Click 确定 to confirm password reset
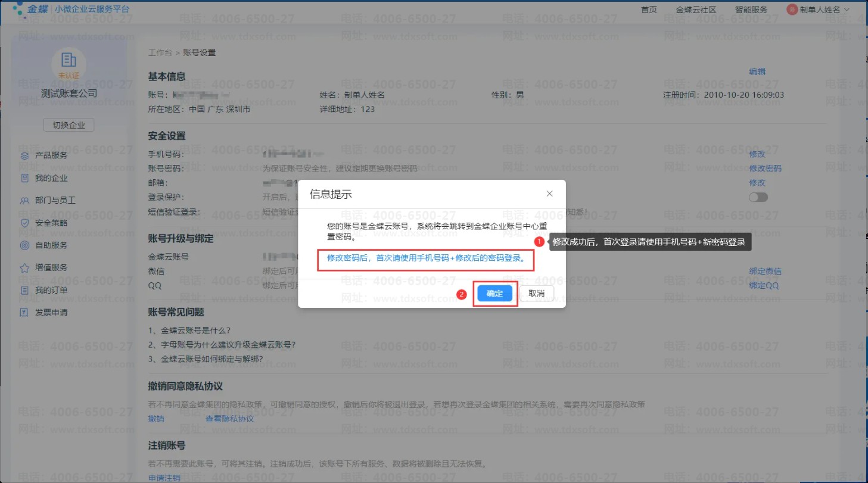The width and height of the screenshot is (868, 483). click(x=494, y=294)
